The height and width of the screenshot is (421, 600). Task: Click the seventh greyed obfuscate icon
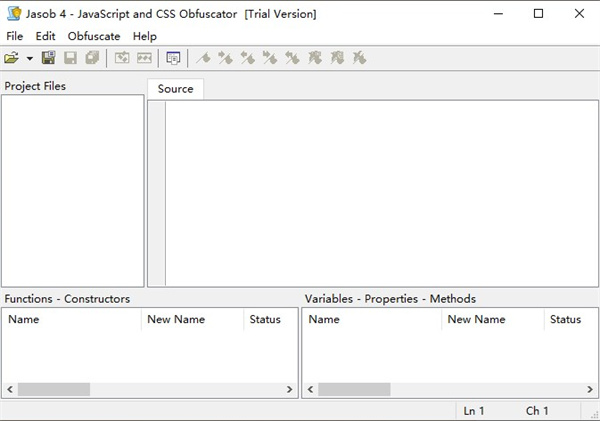coord(337,58)
